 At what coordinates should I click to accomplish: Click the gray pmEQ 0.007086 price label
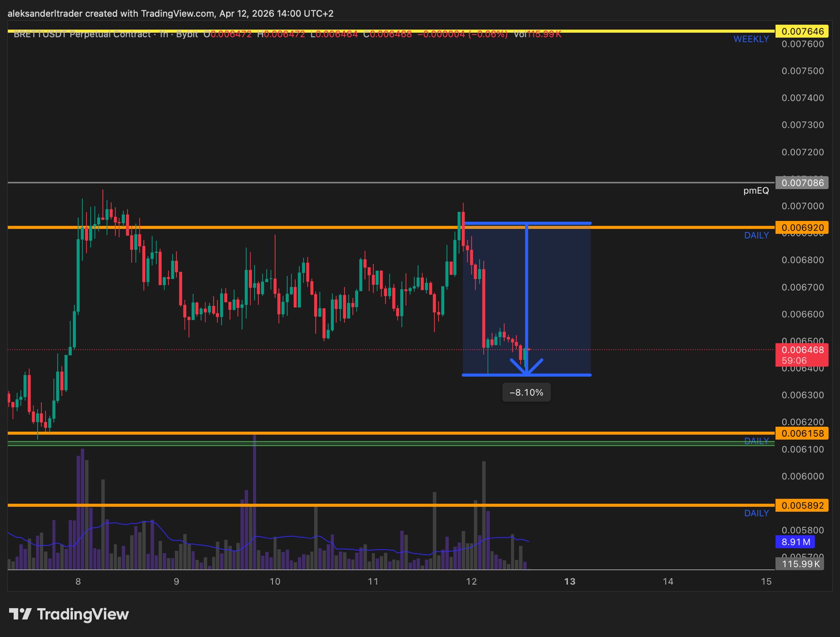coord(801,183)
